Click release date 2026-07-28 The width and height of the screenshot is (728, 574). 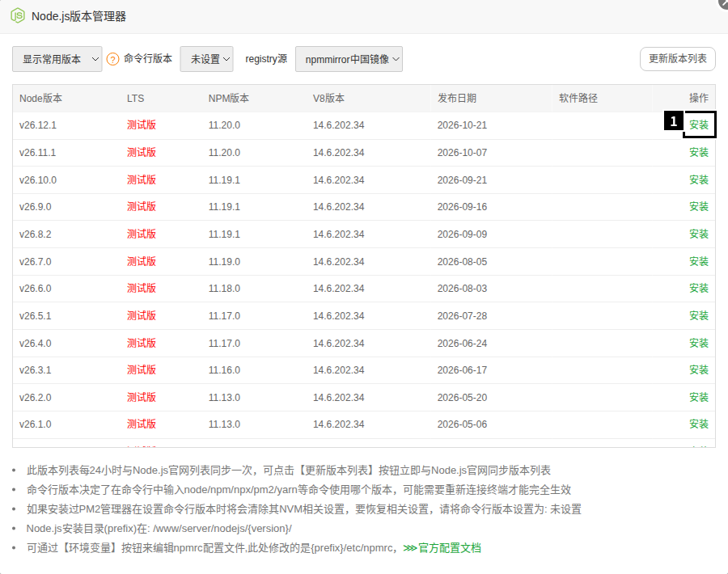pyautogui.click(x=462, y=316)
